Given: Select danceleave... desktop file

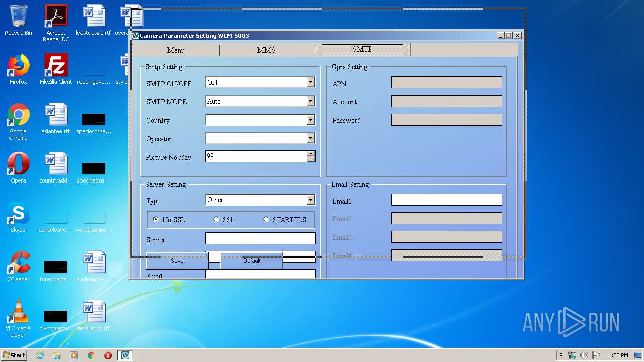Looking at the screenshot, I should 56,222.
